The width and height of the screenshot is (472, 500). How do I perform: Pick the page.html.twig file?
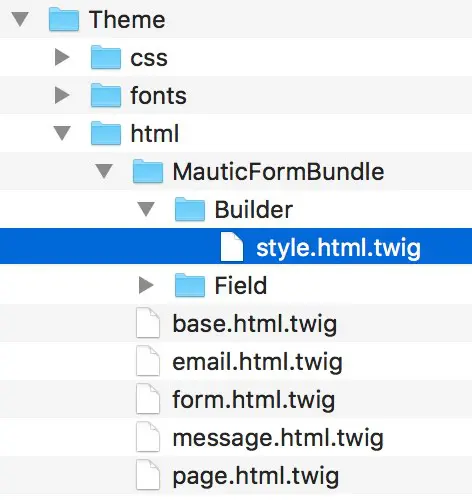256,476
